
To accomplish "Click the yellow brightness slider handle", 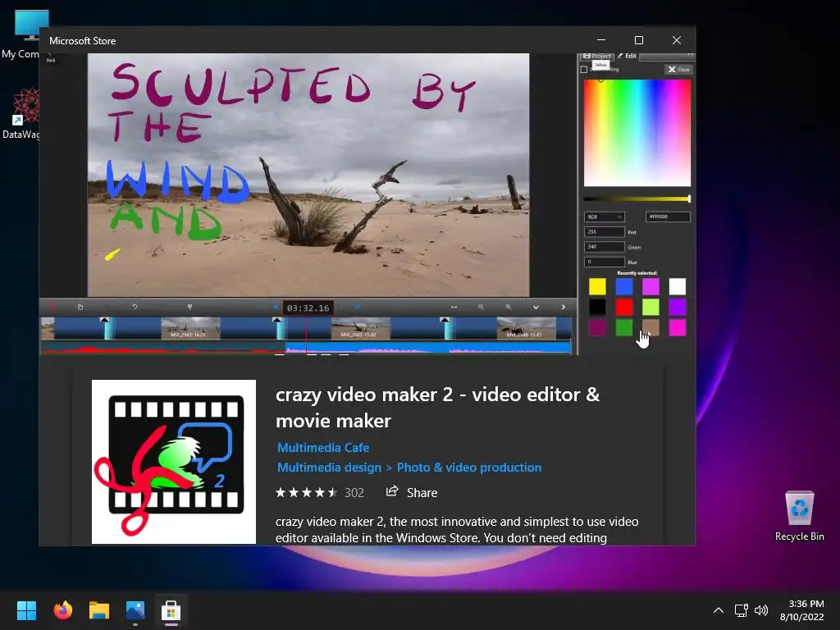I will point(689,199).
